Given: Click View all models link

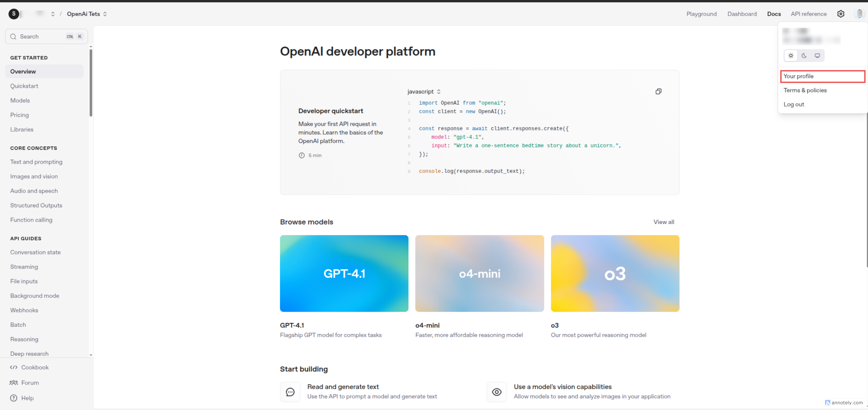Looking at the screenshot, I should pos(663,222).
